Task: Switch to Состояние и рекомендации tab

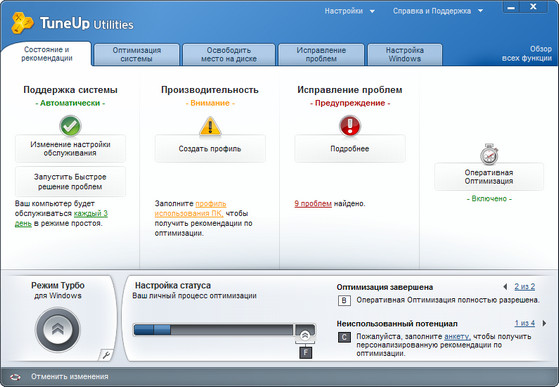Action: (x=47, y=54)
